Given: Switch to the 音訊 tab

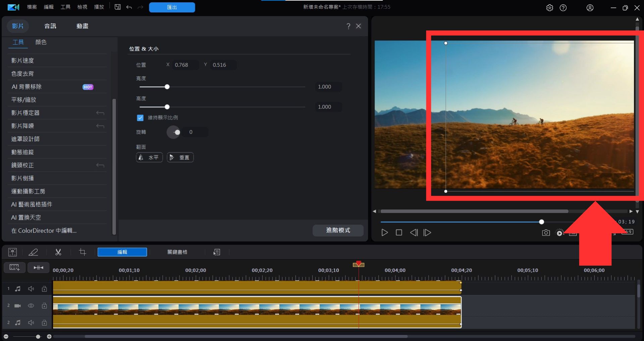Looking at the screenshot, I should (x=50, y=26).
